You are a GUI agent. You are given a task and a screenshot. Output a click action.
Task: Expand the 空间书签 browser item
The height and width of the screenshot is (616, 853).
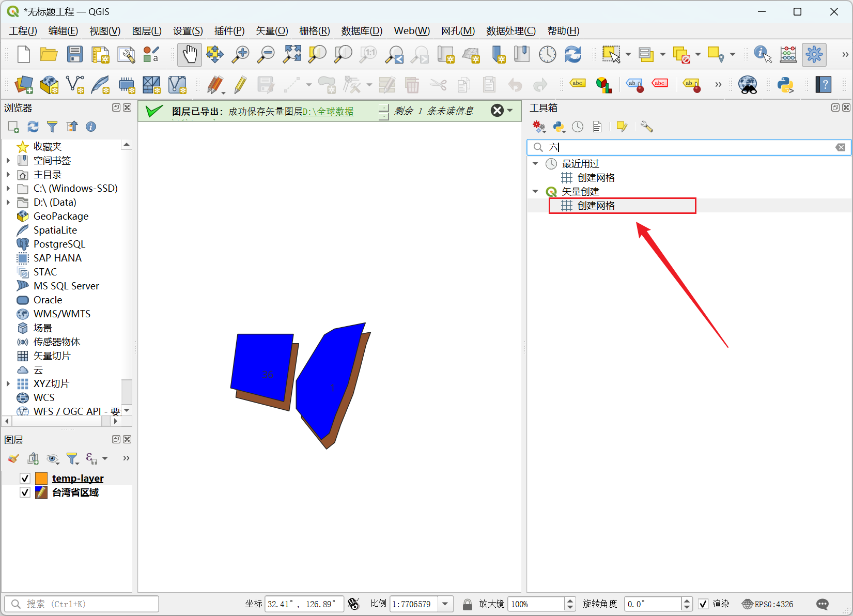8,161
